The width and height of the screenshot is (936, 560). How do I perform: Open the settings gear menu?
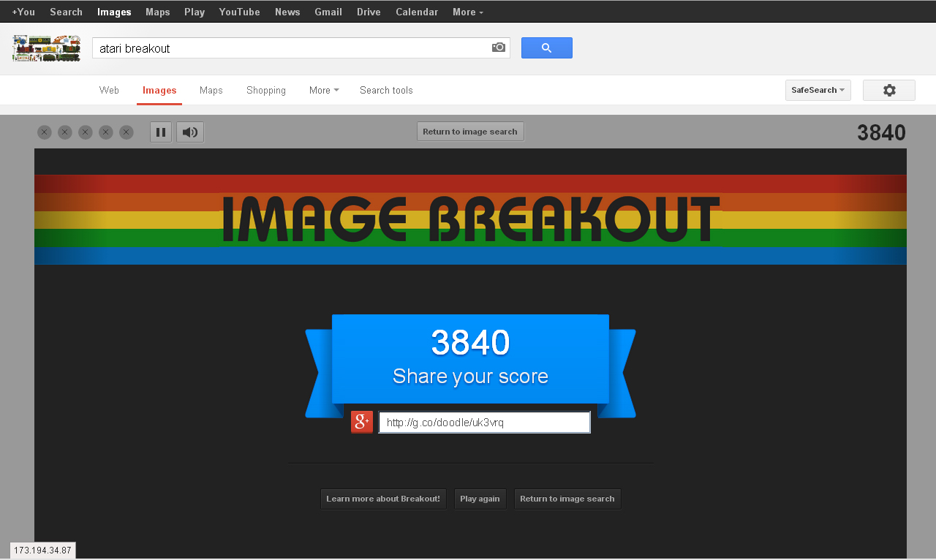click(x=889, y=90)
